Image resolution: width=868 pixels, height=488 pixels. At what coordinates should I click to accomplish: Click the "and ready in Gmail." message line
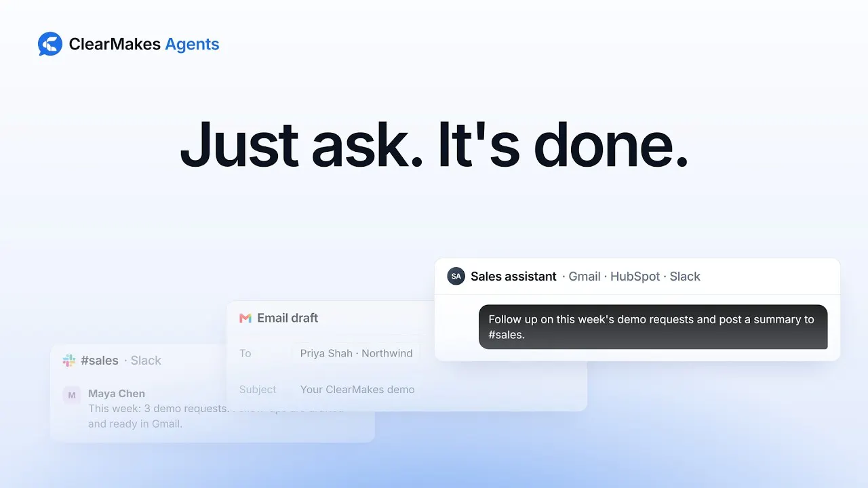135,424
